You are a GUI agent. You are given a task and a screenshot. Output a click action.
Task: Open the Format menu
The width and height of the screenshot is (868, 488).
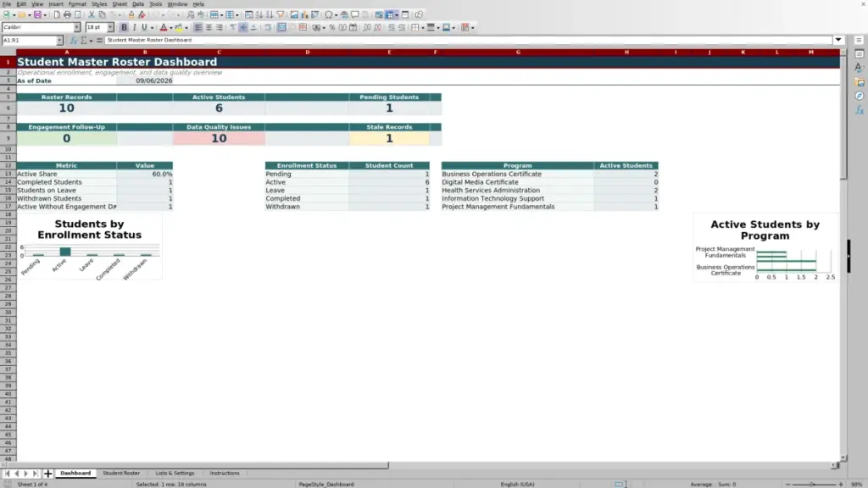click(x=77, y=4)
